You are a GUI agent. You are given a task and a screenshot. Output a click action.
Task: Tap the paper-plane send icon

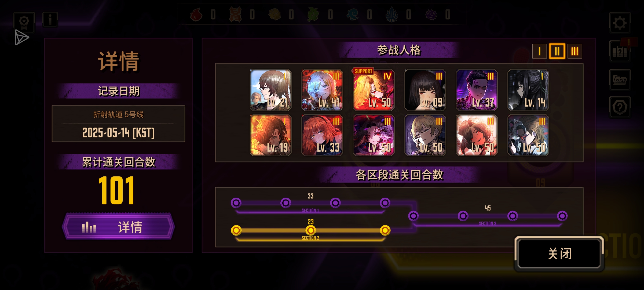point(22,37)
